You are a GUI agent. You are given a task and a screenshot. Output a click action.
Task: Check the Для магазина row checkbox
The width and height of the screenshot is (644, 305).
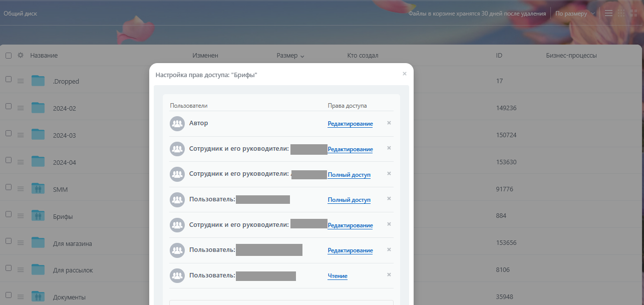9,241
